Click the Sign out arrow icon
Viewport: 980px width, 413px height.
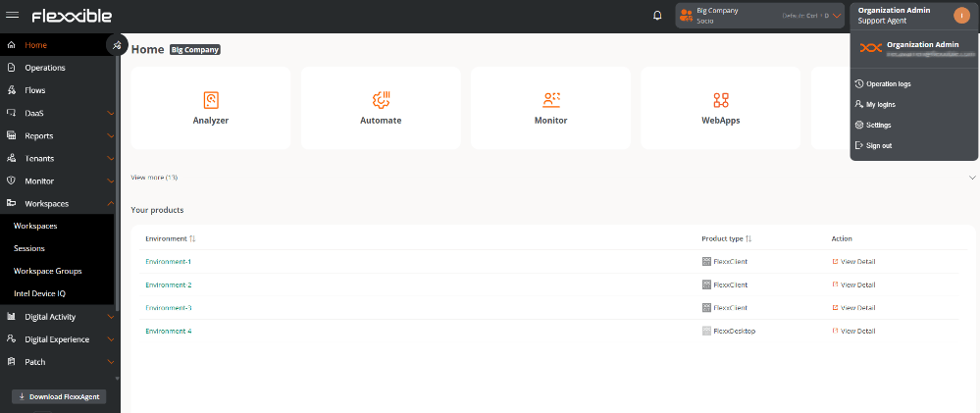[x=858, y=145]
